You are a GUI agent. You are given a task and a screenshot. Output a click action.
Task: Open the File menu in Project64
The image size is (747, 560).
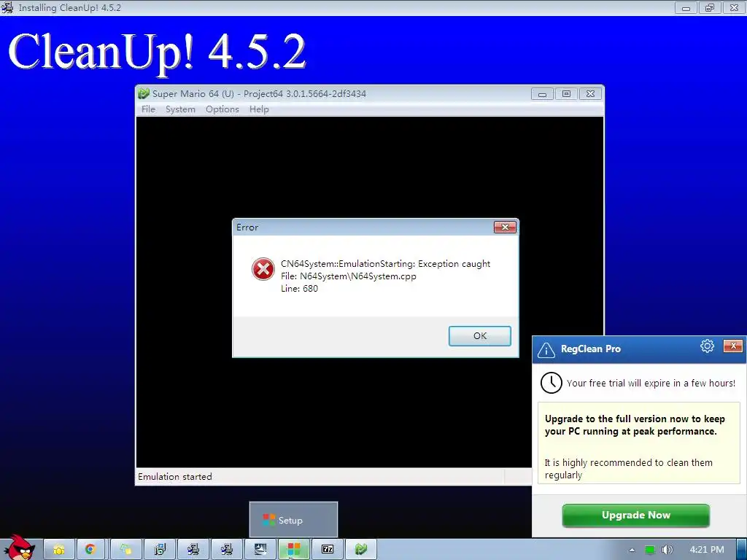pos(148,109)
